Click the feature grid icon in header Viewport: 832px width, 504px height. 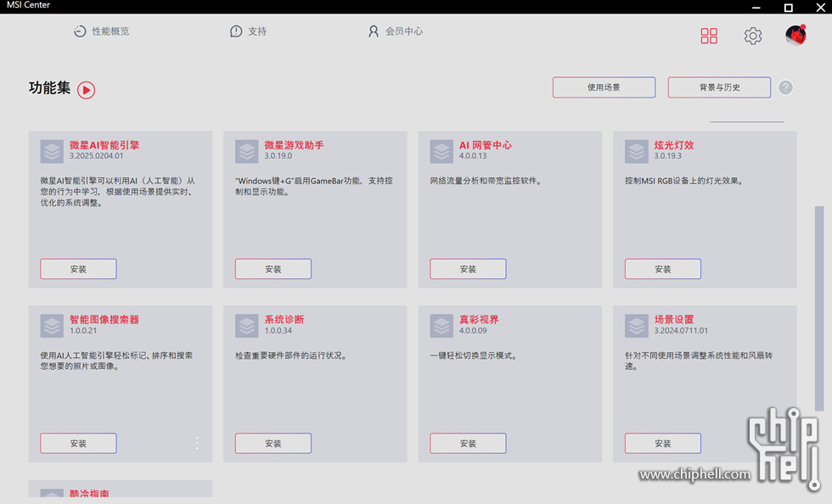click(x=709, y=36)
